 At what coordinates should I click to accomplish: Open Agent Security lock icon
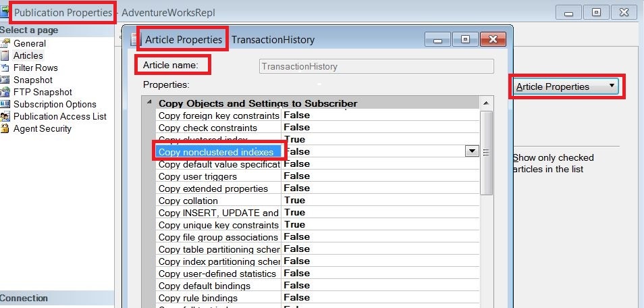tap(5, 128)
